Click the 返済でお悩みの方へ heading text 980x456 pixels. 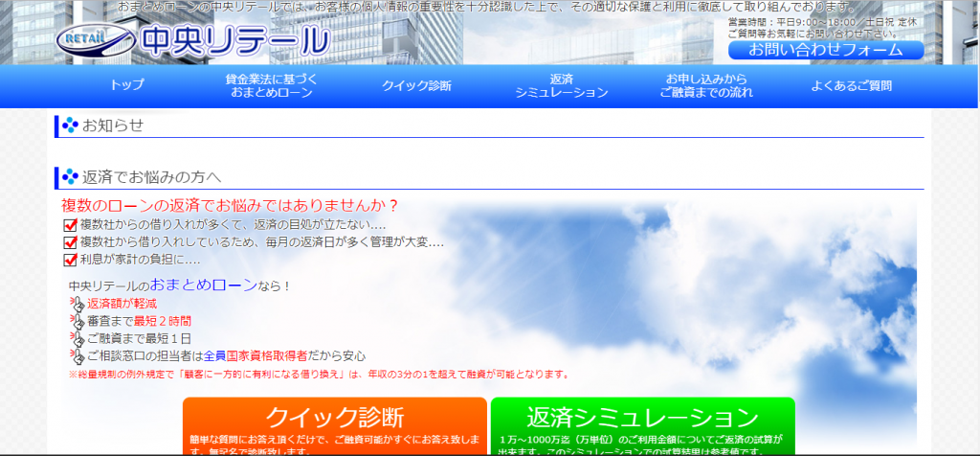(x=152, y=177)
